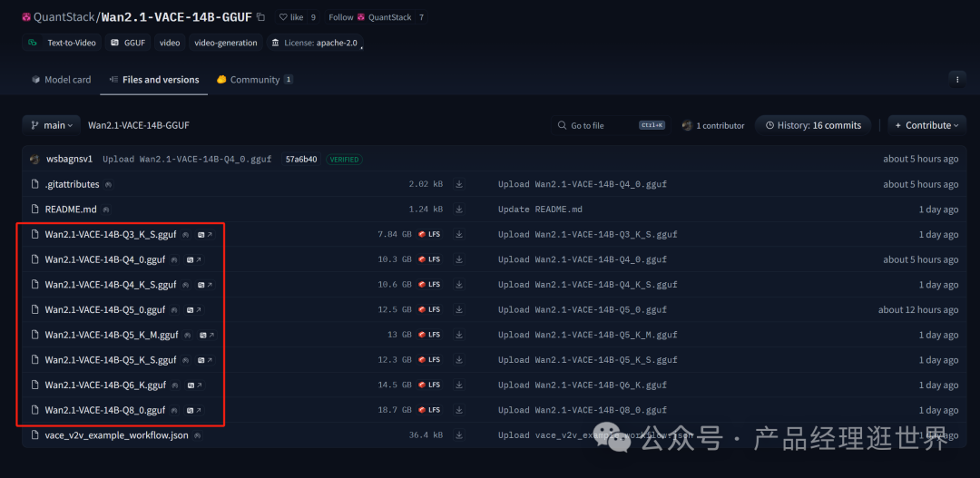Download Wan2.1-VACE-14B-Q4_0.gguf file
The width and height of the screenshot is (980, 478).
459,259
